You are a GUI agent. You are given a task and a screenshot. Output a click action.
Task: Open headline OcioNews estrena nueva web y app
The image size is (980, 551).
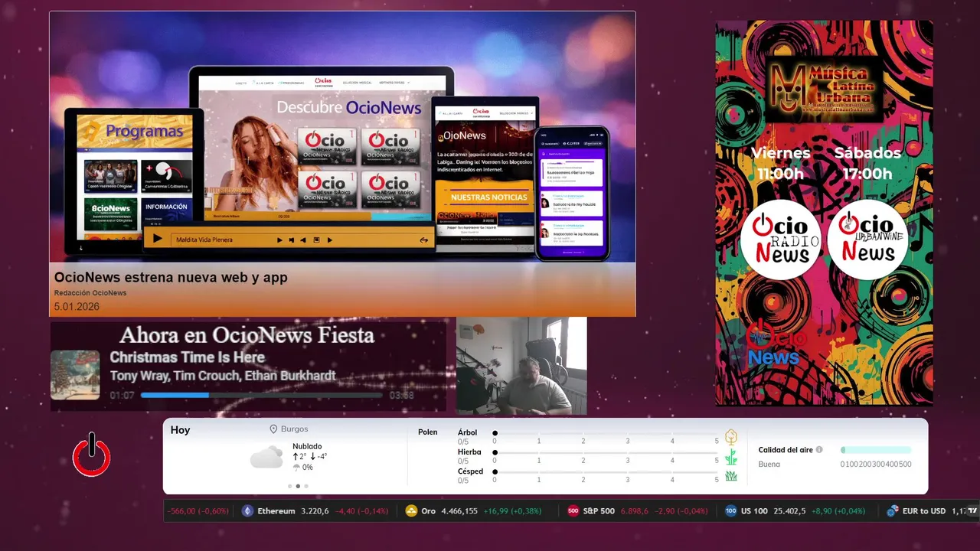pos(171,277)
